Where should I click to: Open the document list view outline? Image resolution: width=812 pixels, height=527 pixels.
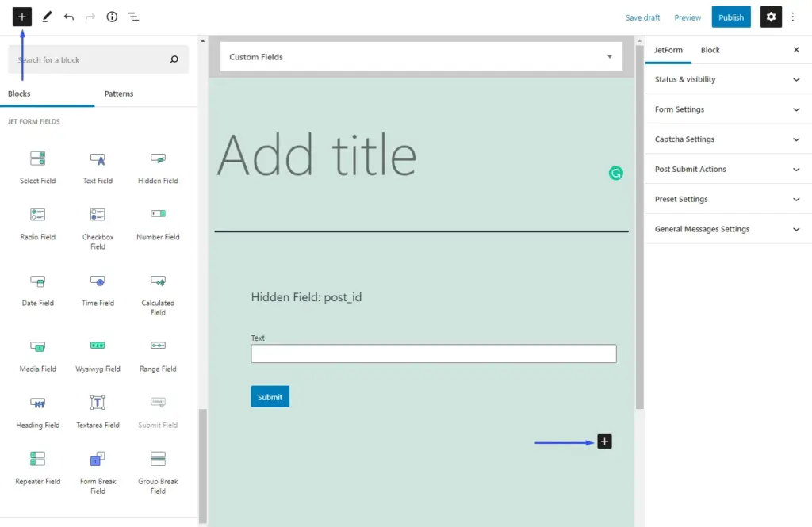(x=133, y=16)
